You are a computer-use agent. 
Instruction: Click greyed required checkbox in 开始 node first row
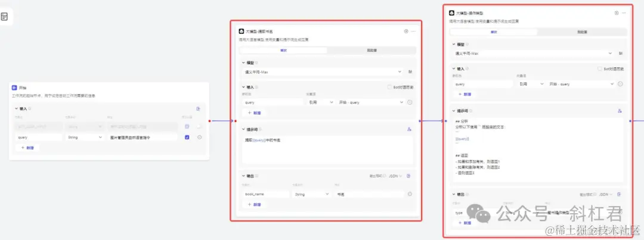(x=187, y=127)
